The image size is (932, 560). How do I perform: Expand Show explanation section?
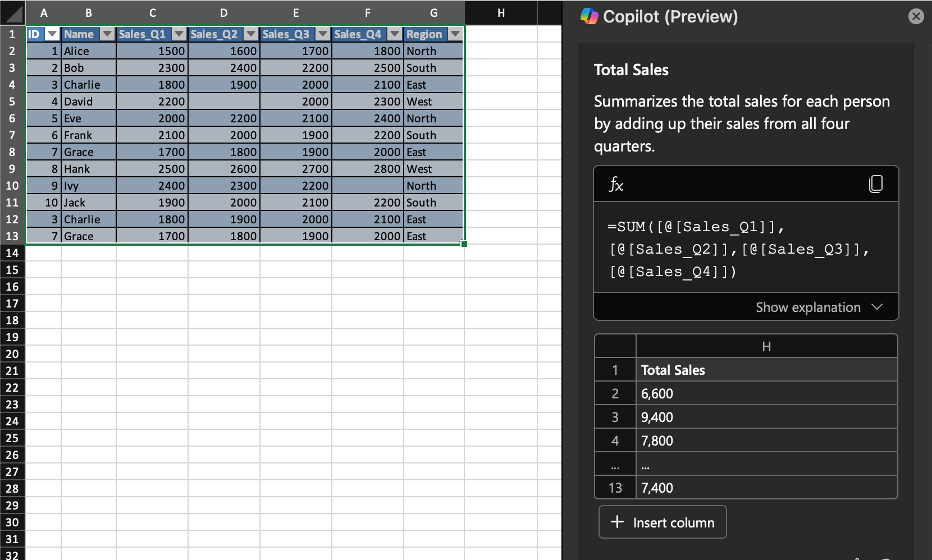(x=819, y=307)
